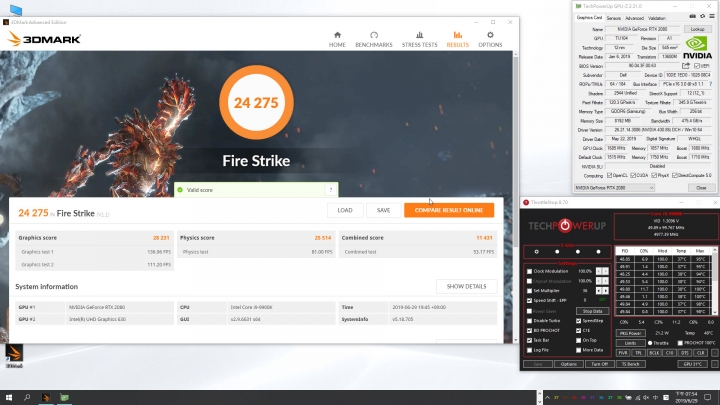
Task: Enable Set Multiplier checkbox in ThrottleStop
Action: [529, 291]
